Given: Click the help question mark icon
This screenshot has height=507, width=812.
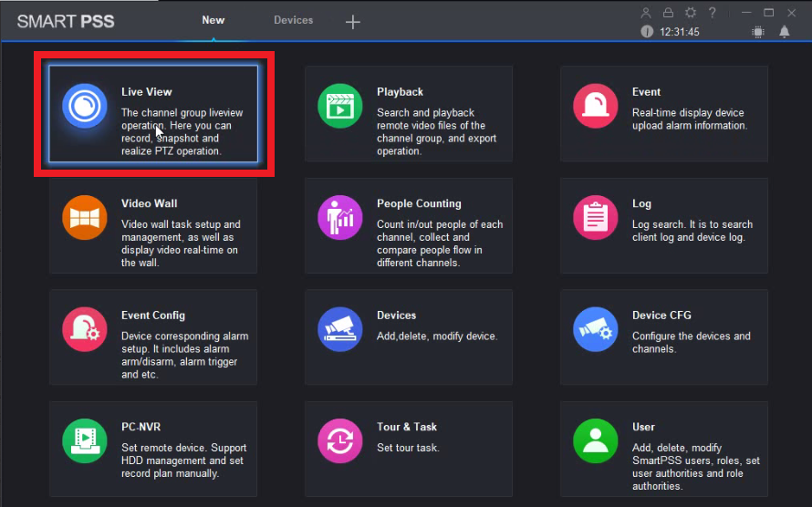Looking at the screenshot, I should point(713,13).
